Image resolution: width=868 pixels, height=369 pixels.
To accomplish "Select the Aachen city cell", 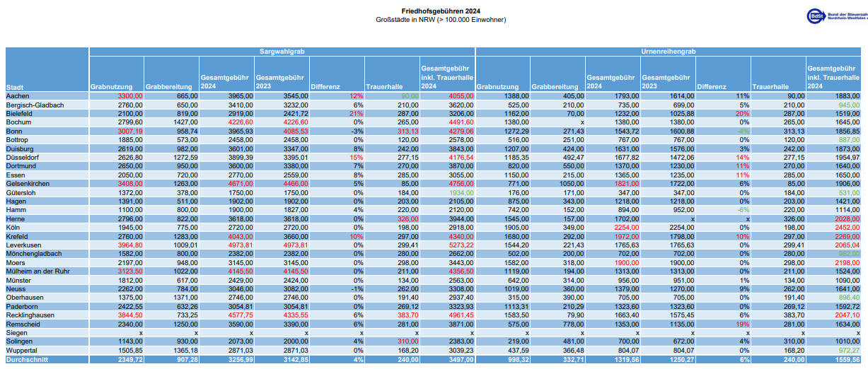I will tap(18, 95).
